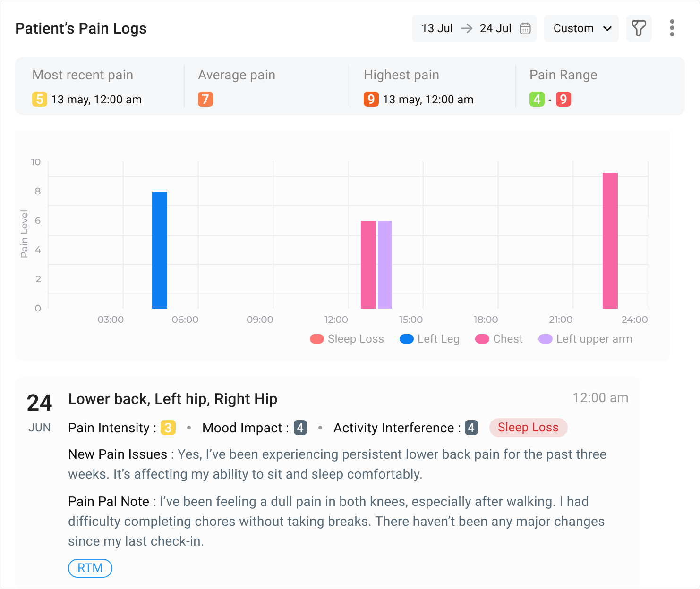Click the Chest pain bar near 23:00

609,241
